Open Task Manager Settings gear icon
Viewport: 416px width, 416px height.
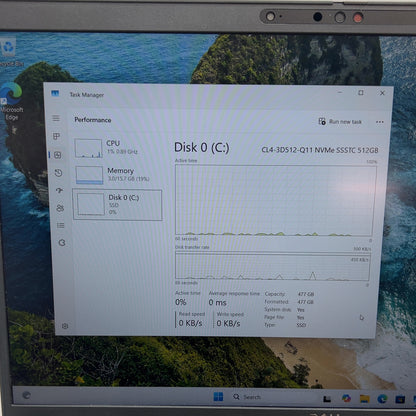point(65,326)
